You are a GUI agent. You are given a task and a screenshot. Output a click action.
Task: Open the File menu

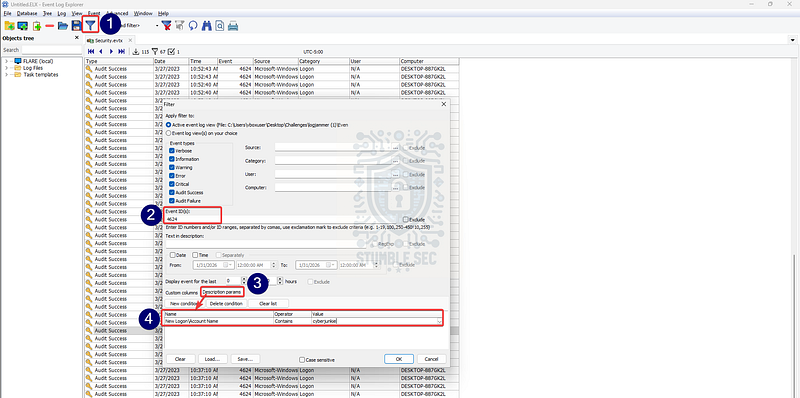(7, 13)
